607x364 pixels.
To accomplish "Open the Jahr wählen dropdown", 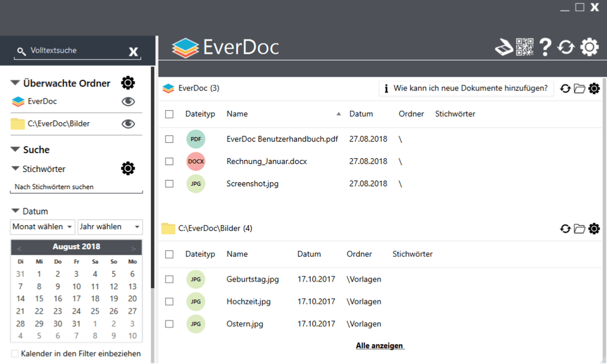I will [110, 227].
